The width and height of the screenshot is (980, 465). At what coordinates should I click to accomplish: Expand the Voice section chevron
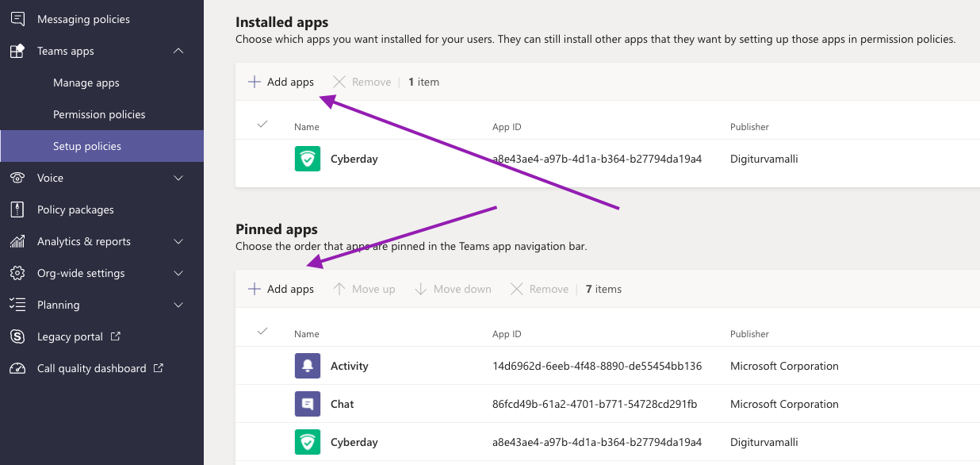point(178,178)
